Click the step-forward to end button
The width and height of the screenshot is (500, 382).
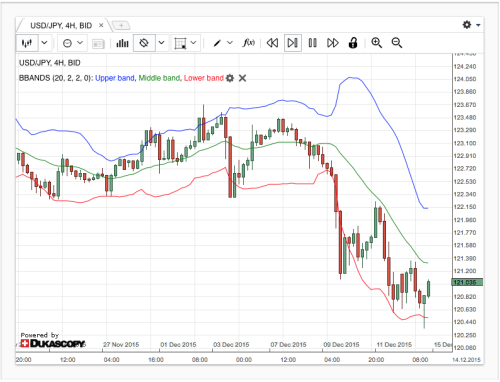point(293,43)
